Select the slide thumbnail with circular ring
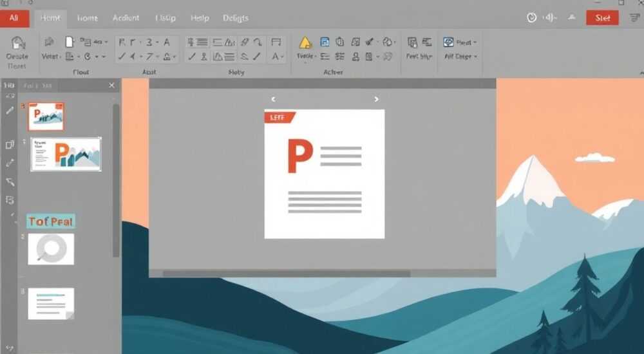 tap(51, 249)
